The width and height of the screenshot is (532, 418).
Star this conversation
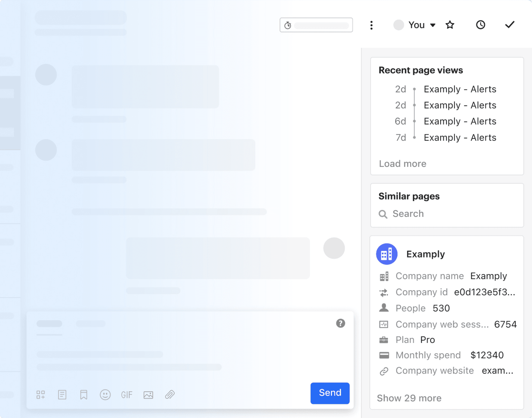pos(450,25)
